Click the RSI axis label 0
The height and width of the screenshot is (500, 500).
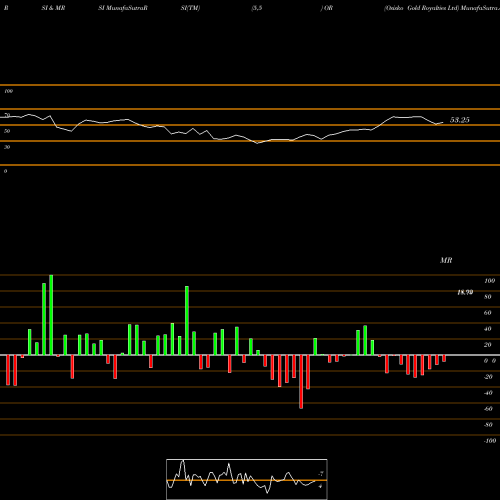(x=5, y=171)
